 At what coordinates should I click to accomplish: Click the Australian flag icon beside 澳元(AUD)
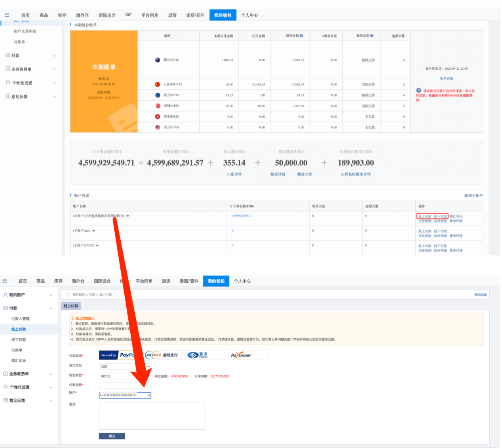click(x=158, y=60)
